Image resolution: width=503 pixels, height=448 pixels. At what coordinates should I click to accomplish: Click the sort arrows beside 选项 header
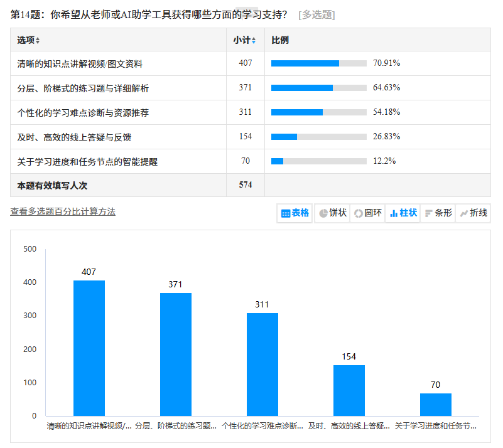coord(38,41)
